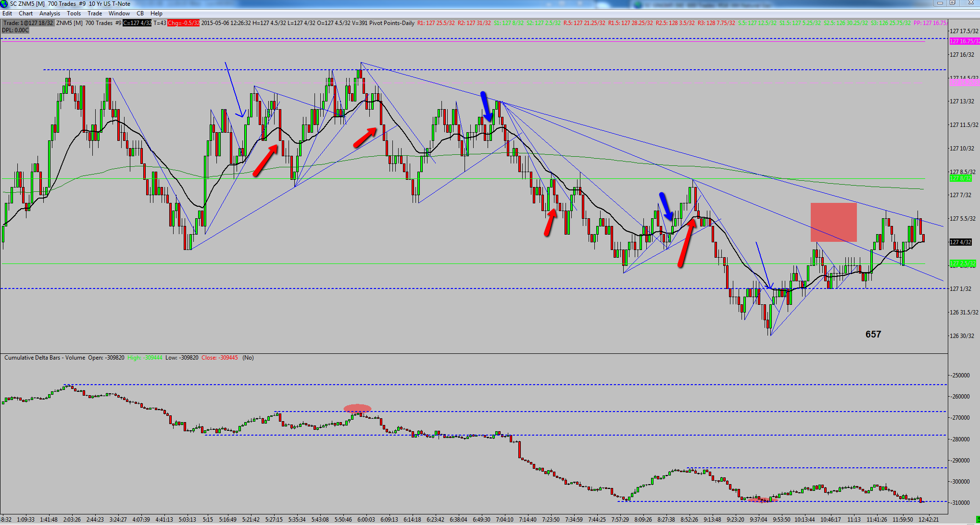Screen dimensions: 980x525
Task: Click the 'Low: -309820' delta value
Action: click(182, 358)
